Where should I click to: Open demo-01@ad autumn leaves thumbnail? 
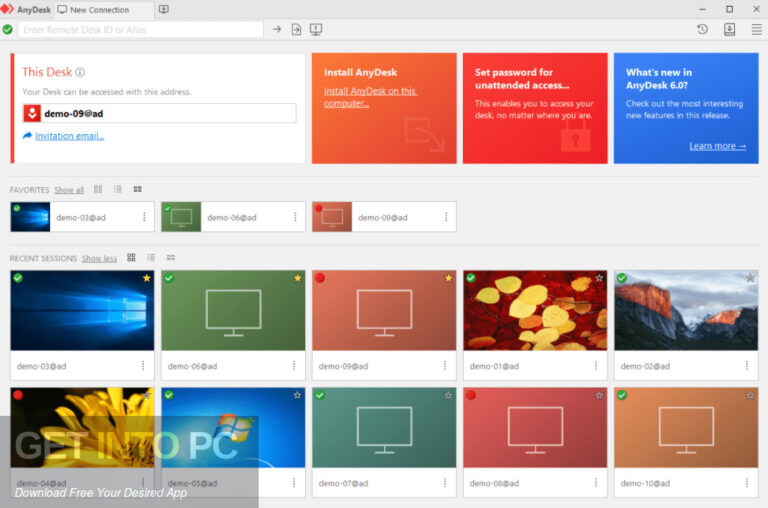535,310
